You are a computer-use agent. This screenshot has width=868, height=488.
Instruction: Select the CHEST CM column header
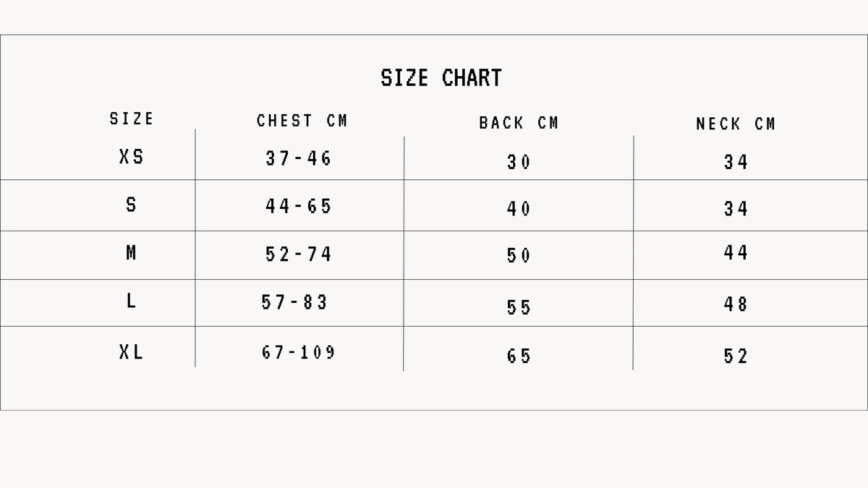302,121
